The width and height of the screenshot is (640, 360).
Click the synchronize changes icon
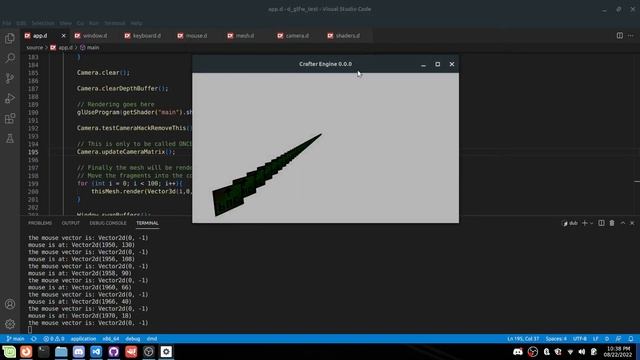coord(34,339)
